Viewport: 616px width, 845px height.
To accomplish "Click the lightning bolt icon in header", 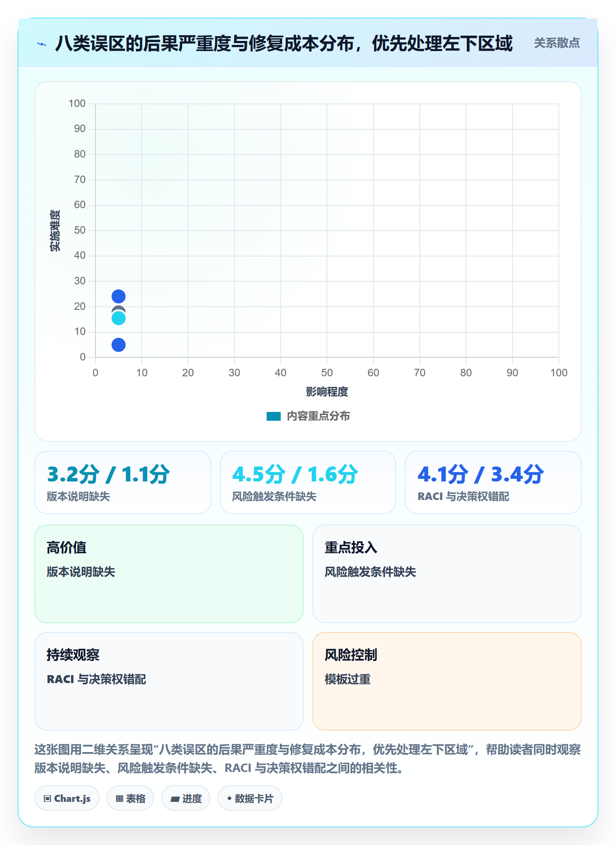I will (42, 44).
